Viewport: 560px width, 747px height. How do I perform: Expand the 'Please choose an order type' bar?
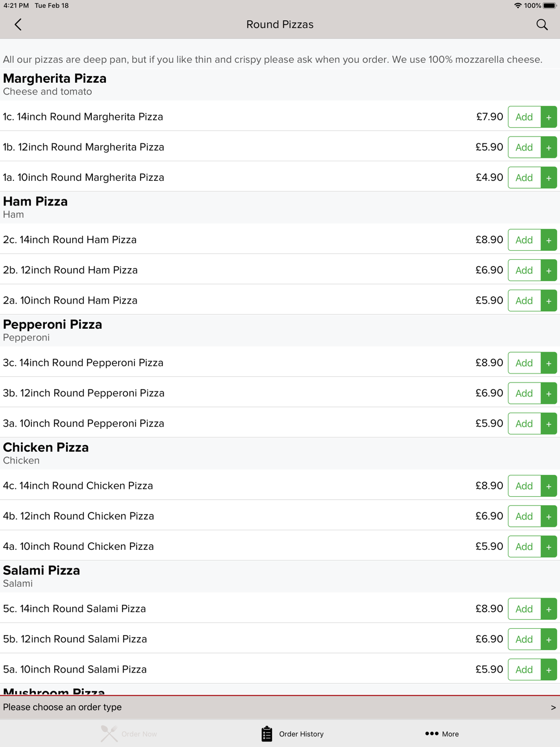280,707
